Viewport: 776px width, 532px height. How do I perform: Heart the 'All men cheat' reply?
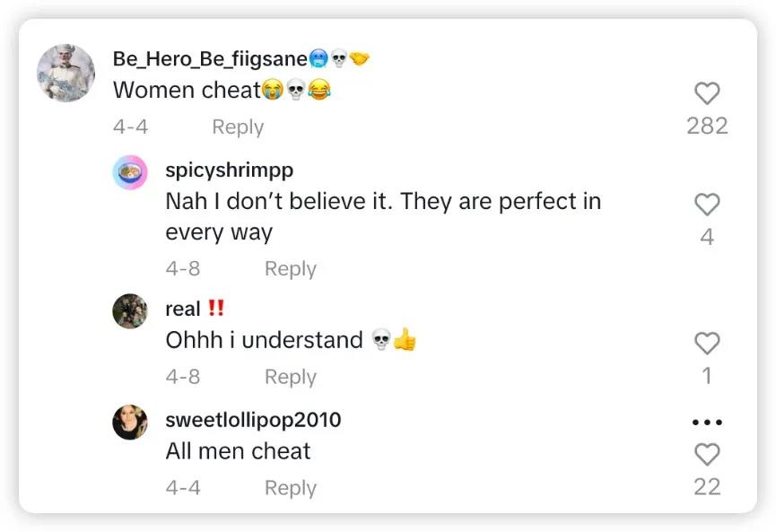click(x=707, y=455)
